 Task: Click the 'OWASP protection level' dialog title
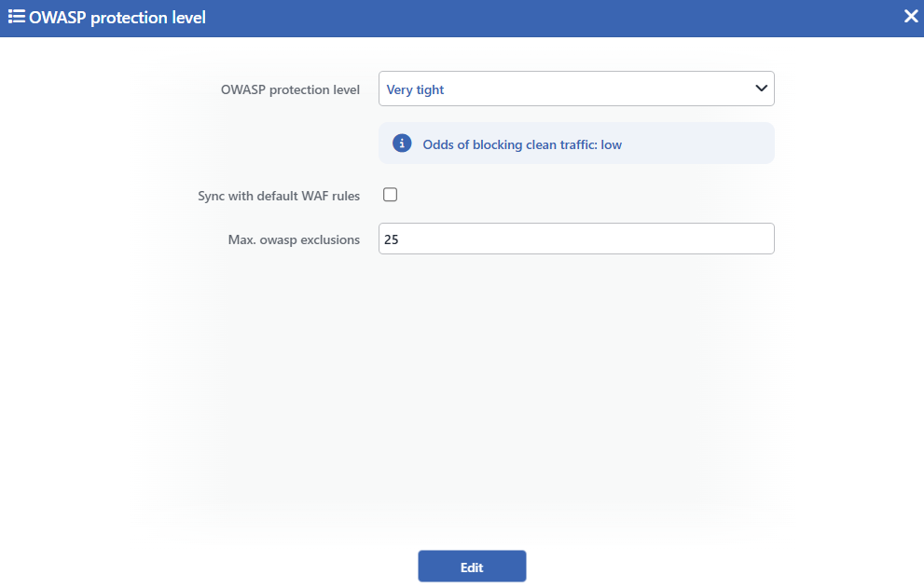(117, 18)
